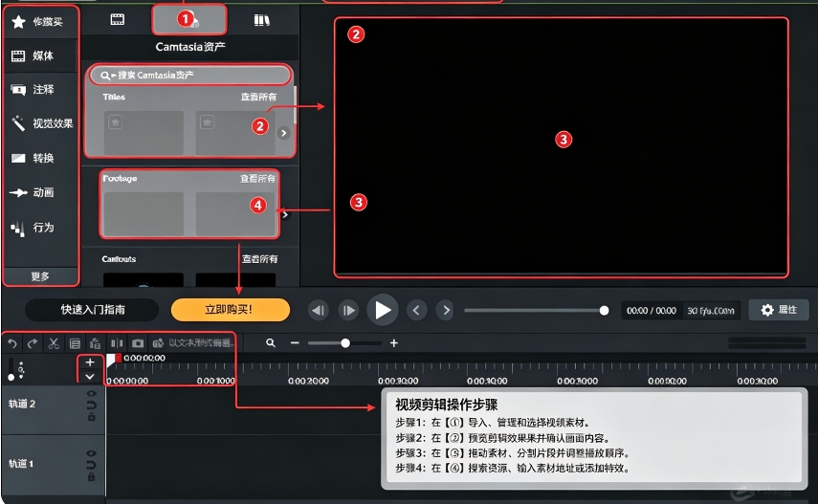This screenshot has height=504, width=818.
Task: Click the camera snapshot icon in toolbar
Action: [138, 343]
